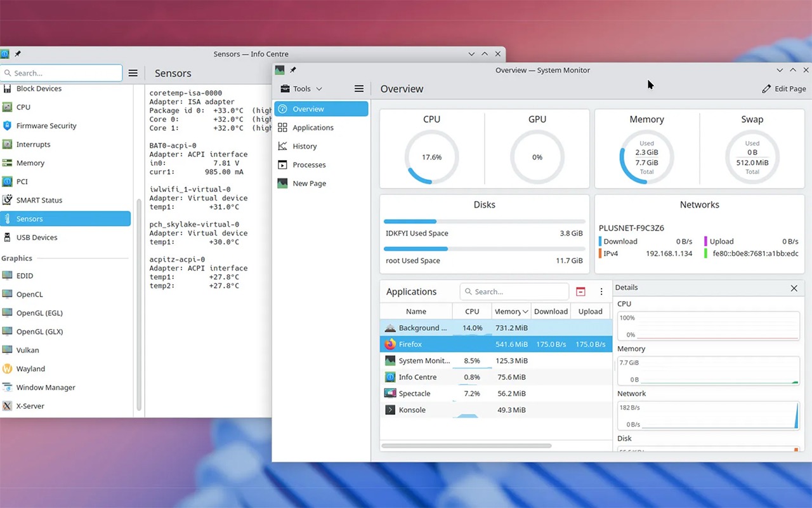This screenshot has width=812, height=508.
Task: Sort Applications by the Name column header
Action: pos(416,312)
